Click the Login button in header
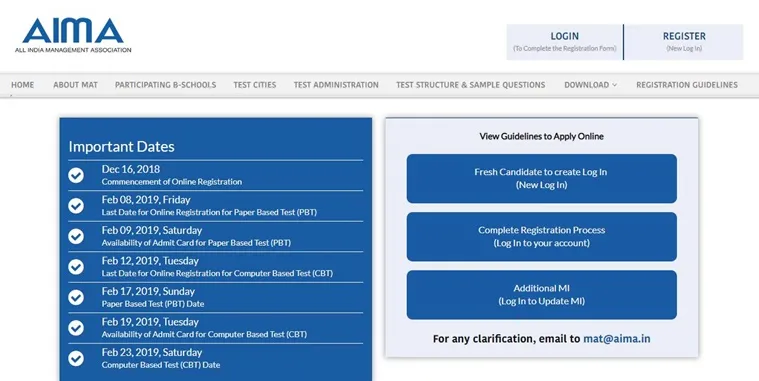This screenshot has height=381, width=759. pyautogui.click(x=564, y=42)
